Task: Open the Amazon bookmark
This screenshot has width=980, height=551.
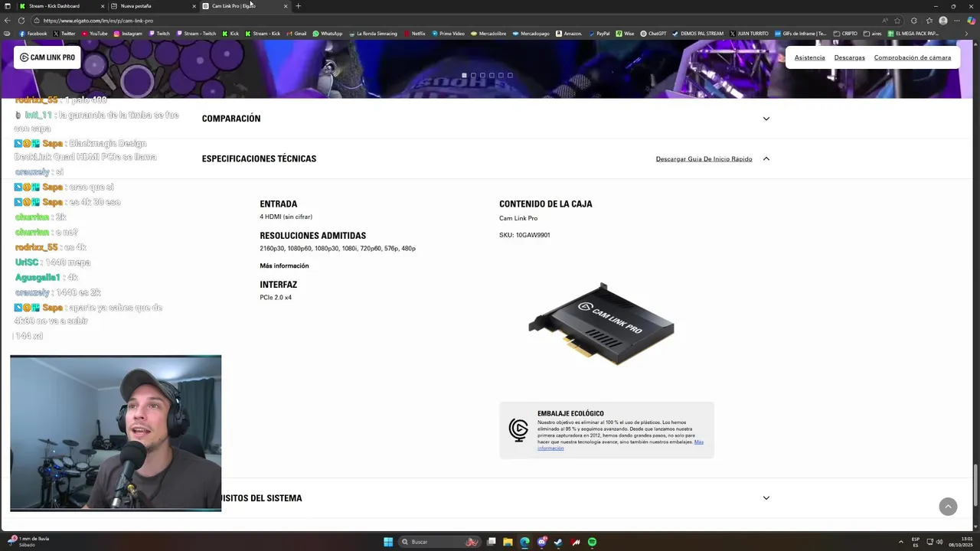Action: click(569, 34)
